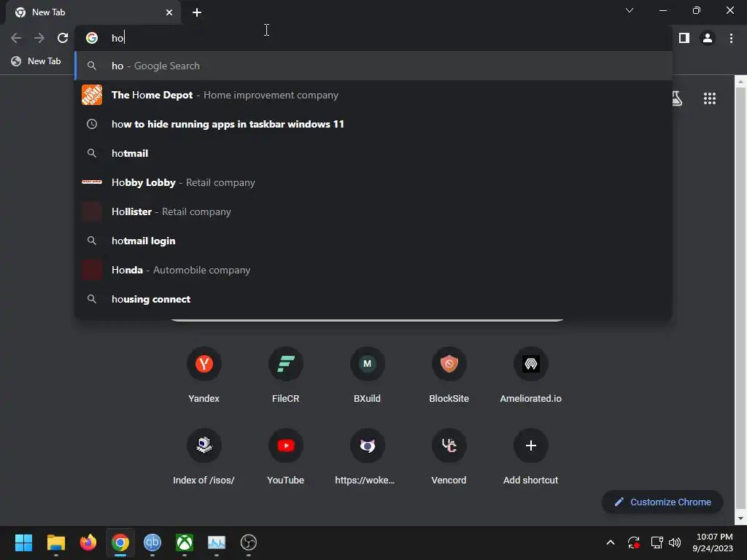
Task: Go forward with the forward arrow
Action: point(39,38)
